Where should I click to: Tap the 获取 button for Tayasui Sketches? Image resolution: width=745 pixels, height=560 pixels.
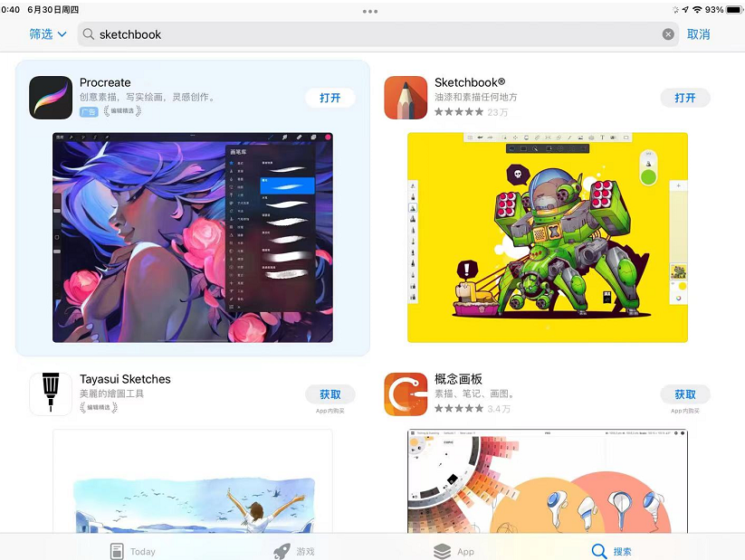330,394
